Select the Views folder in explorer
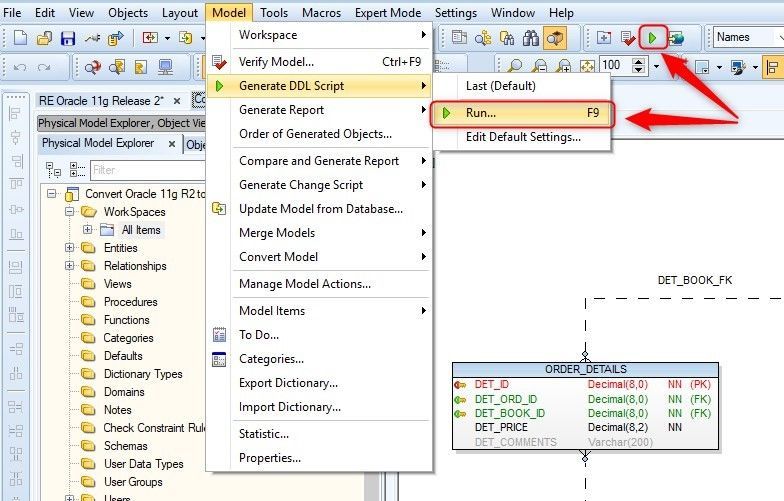This screenshot has width=784, height=501. 118,284
